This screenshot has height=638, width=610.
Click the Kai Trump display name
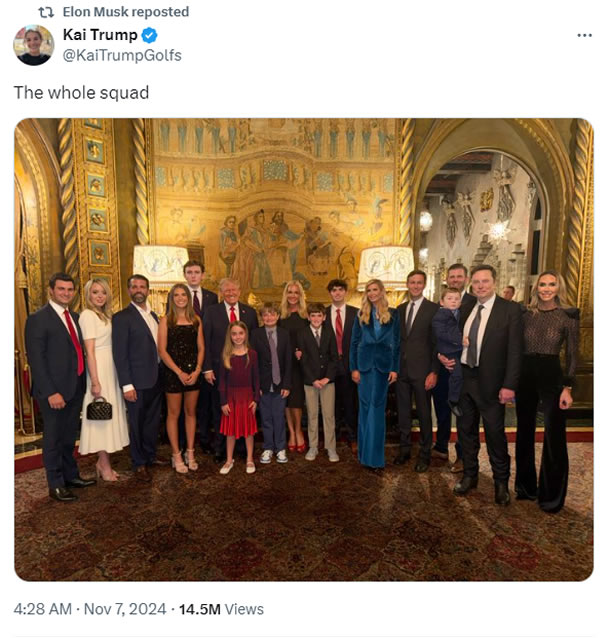[100, 35]
